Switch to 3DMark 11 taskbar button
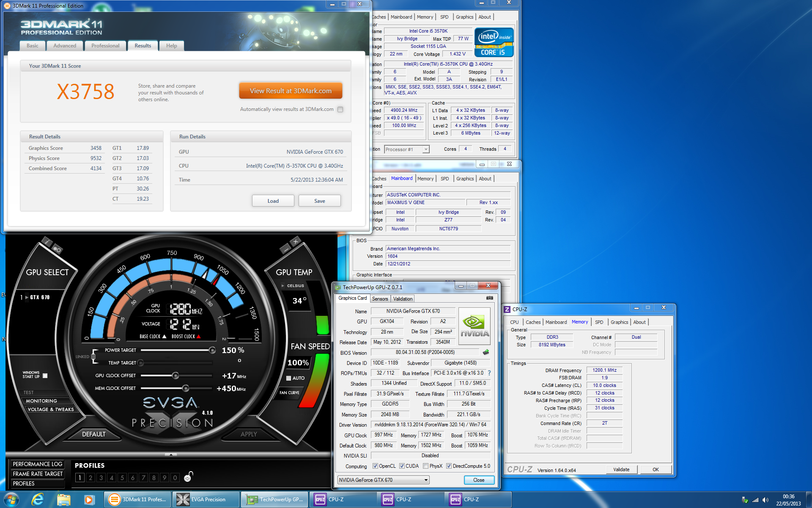 [x=138, y=500]
